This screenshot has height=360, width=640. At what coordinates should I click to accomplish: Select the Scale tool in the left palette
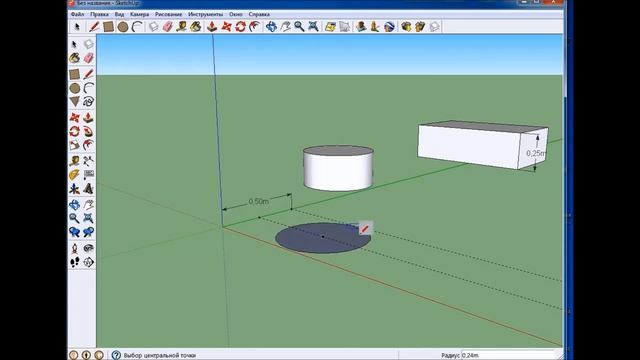(x=74, y=145)
